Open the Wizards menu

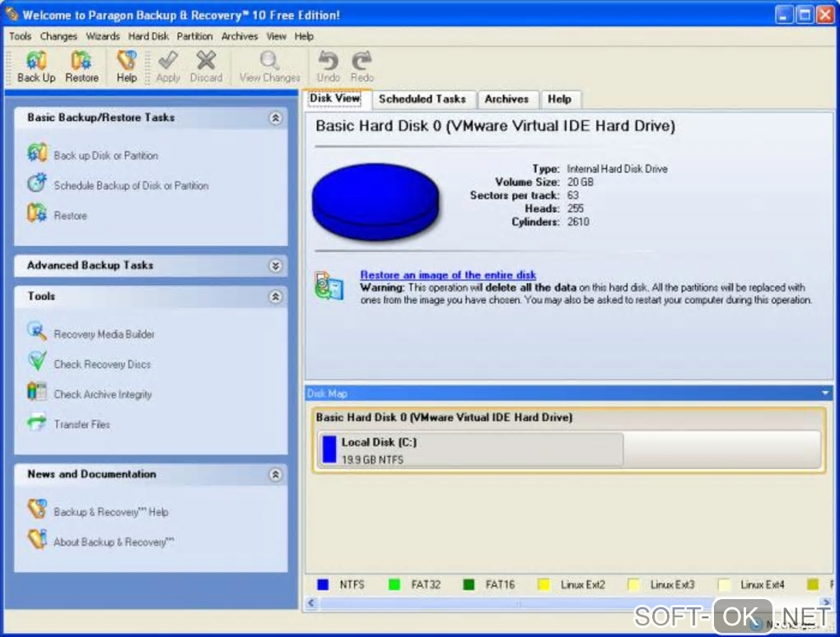103,36
